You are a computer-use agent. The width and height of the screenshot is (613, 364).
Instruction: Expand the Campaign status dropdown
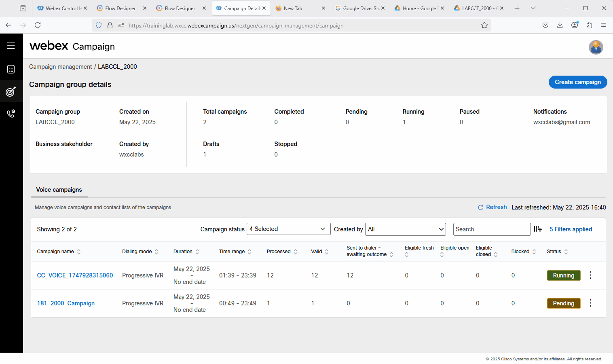coord(288,229)
